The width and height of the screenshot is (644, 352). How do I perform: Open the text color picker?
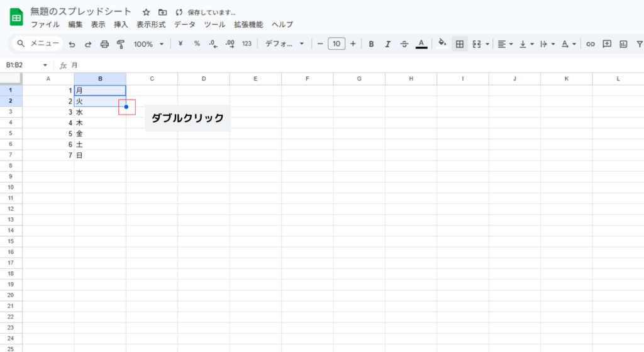pos(421,44)
